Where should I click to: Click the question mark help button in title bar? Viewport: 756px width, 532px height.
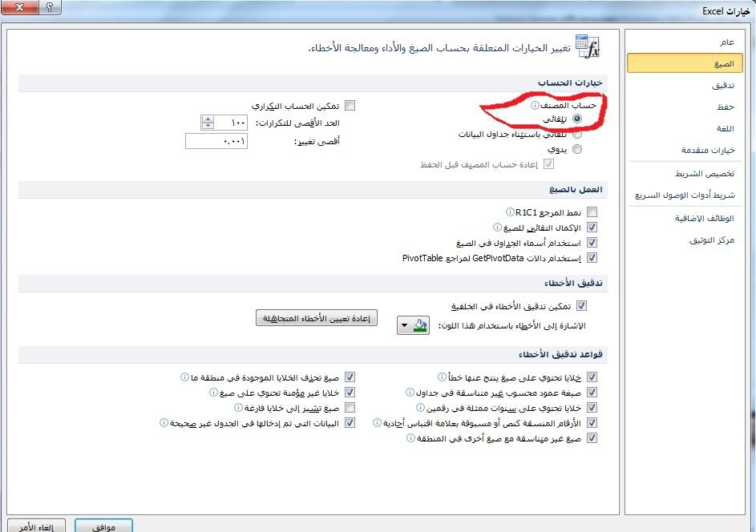coord(50,7)
